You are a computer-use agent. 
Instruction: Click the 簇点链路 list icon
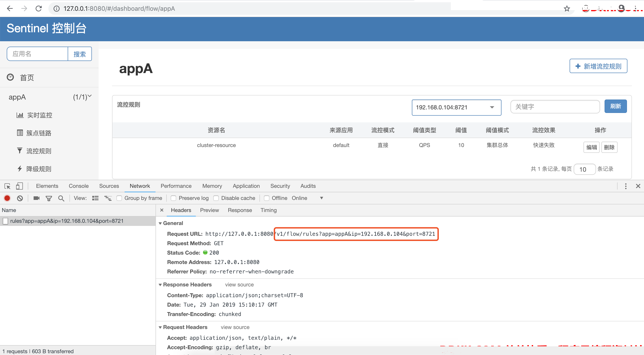[20, 133]
